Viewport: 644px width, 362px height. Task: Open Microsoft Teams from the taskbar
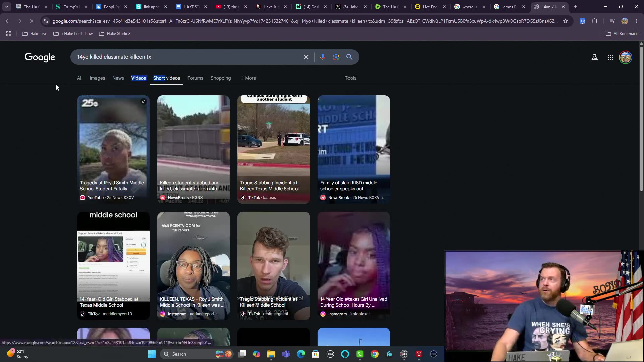[x=286, y=354]
